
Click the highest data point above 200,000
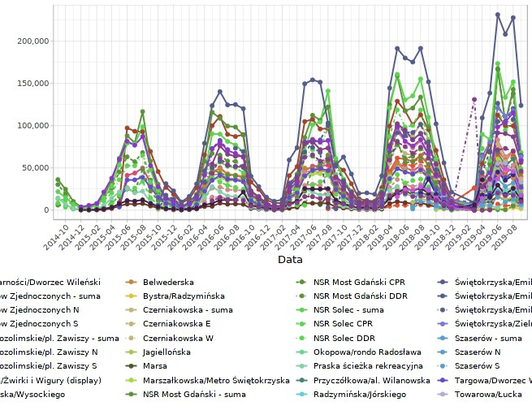click(498, 15)
